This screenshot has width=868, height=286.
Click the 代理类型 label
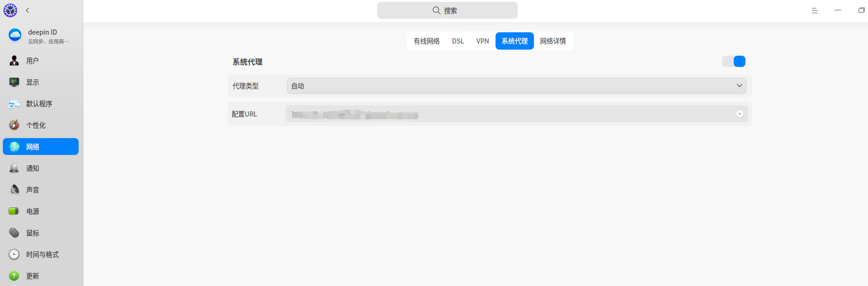click(x=246, y=86)
